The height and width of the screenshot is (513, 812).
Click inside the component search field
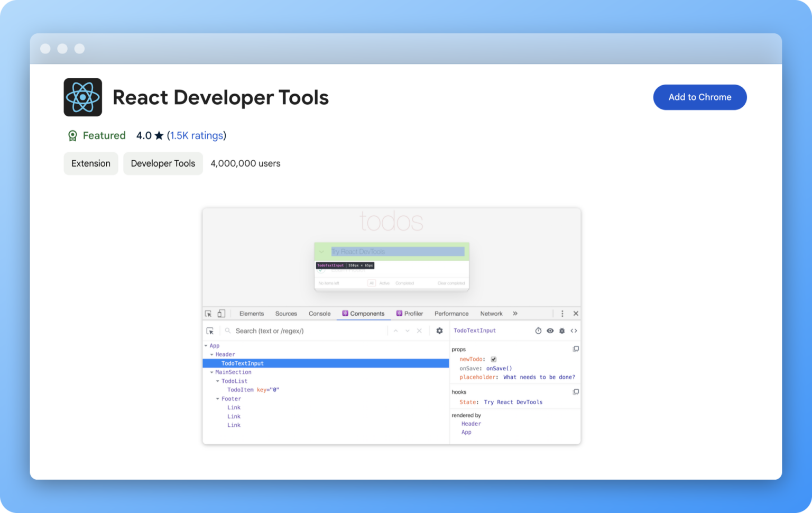296,331
